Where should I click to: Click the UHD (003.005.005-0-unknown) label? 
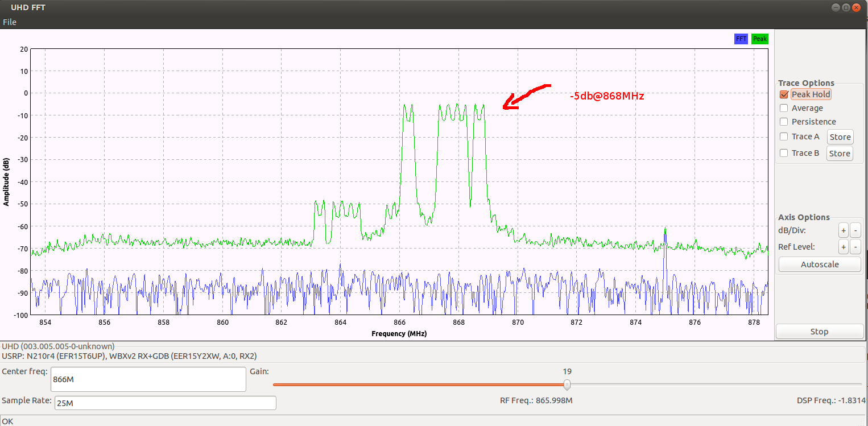pyautogui.click(x=59, y=346)
